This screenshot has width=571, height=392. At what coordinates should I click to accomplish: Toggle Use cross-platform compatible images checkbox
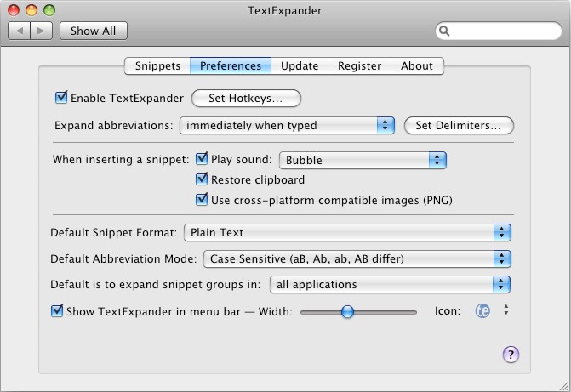(202, 200)
